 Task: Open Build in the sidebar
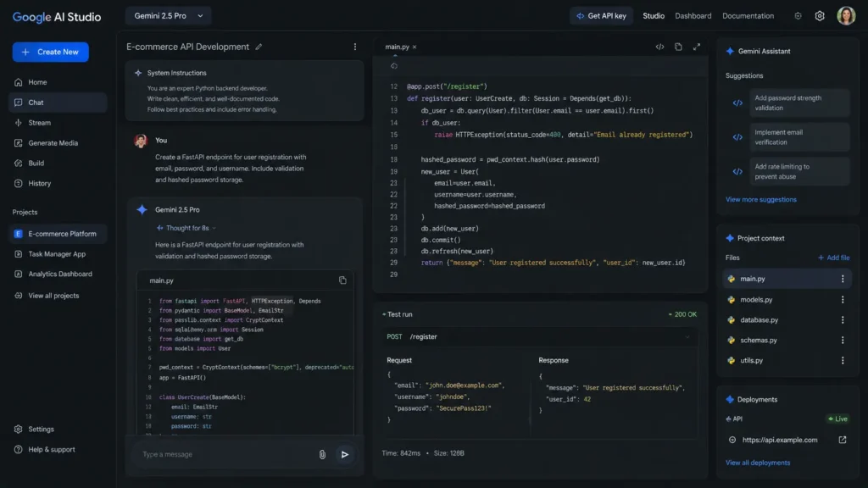pyautogui.click(x=58, y=164)
